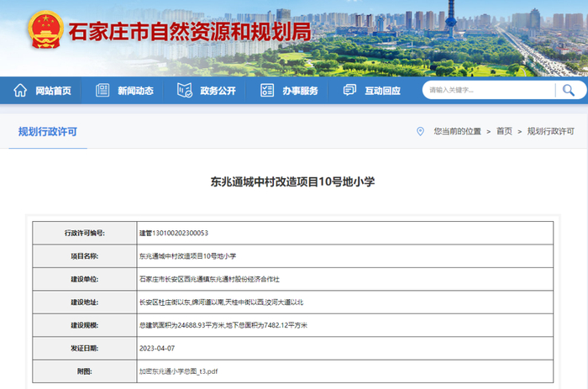
Task: Go to 规划行政许可 breadcrumb link
Action: [x=550, y=131]
